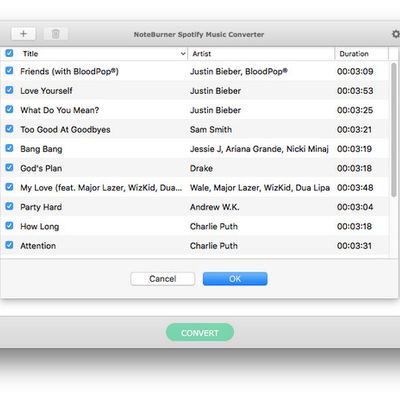Uncheck the Love Yourself track checkbox
The height and width of the screenshot is (400, 400).
[9, 90]
